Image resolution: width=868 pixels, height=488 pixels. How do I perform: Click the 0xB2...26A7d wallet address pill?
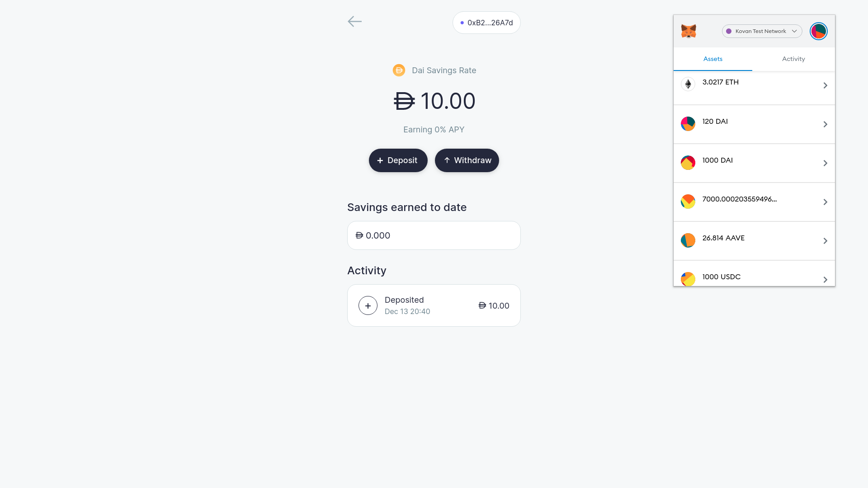click(x=486, y=23)
